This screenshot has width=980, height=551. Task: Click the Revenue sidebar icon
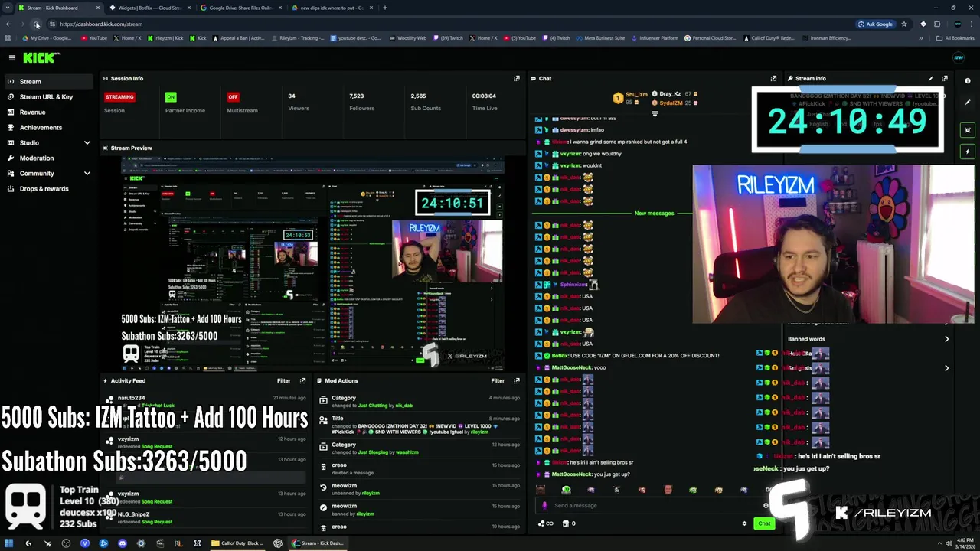click(11, 112)
